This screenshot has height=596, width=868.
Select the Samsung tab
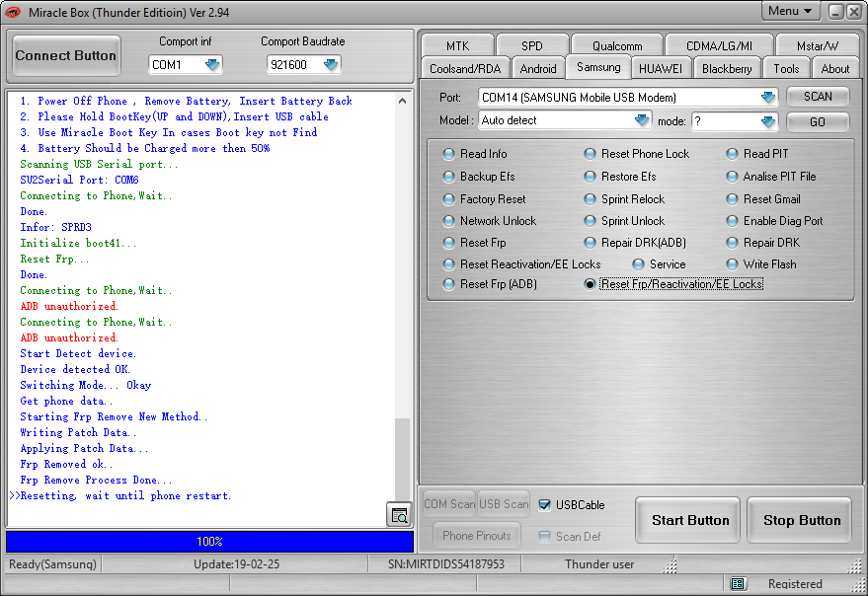598,67
